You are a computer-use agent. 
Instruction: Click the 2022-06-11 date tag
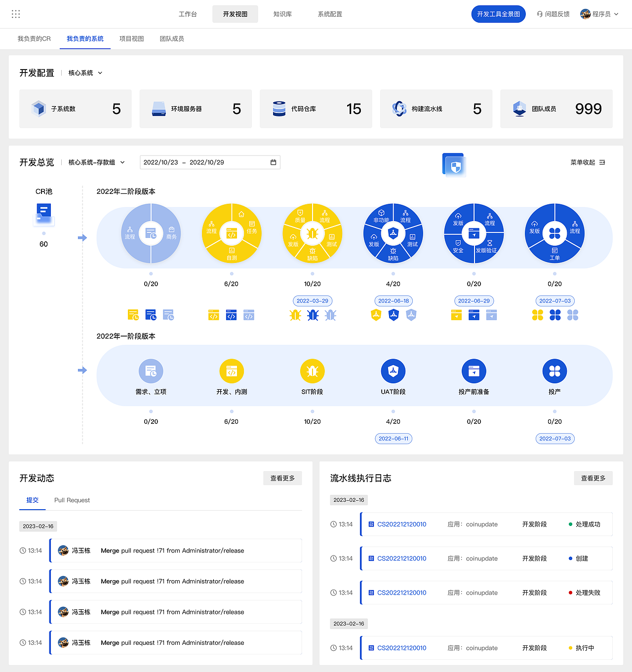pyautogui.click(x=393, y=439)
